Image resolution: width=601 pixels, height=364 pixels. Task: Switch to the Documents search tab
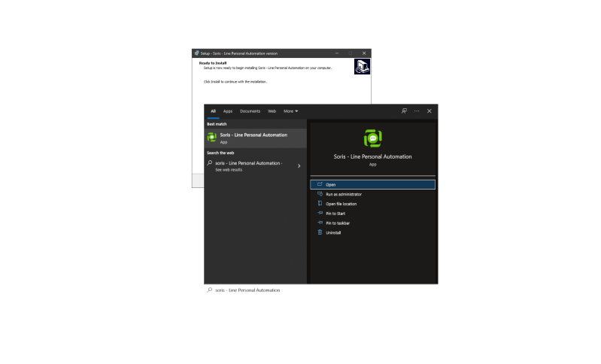[x=250, y=111]
